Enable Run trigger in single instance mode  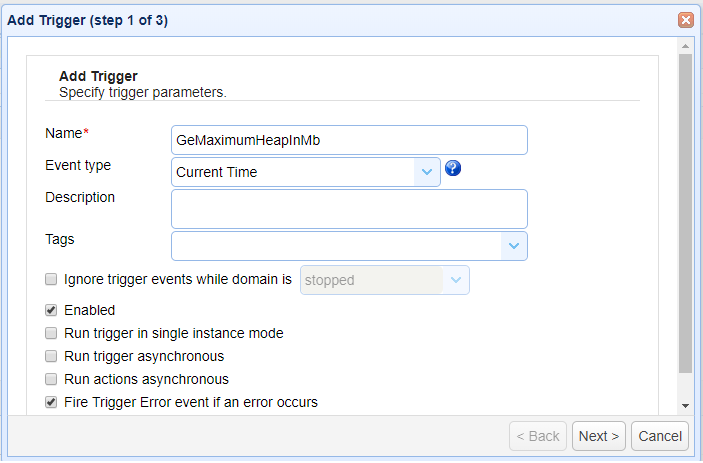point(51,333)
